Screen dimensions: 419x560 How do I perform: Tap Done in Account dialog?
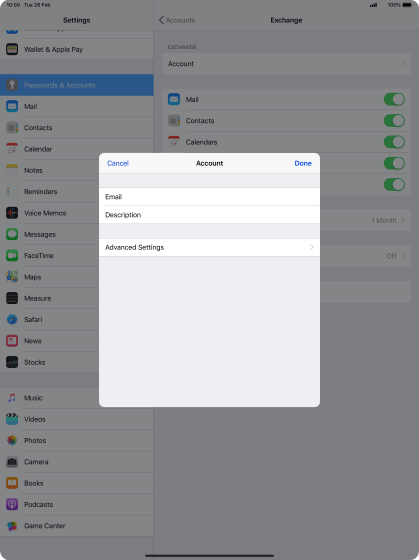[x=303, y=163]
